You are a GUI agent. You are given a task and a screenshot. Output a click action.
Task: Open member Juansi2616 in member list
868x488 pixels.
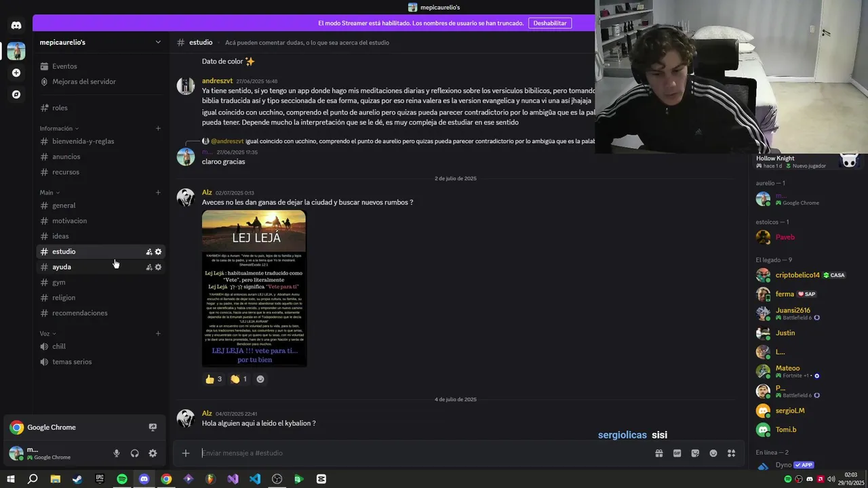click(x=807, y=314)
